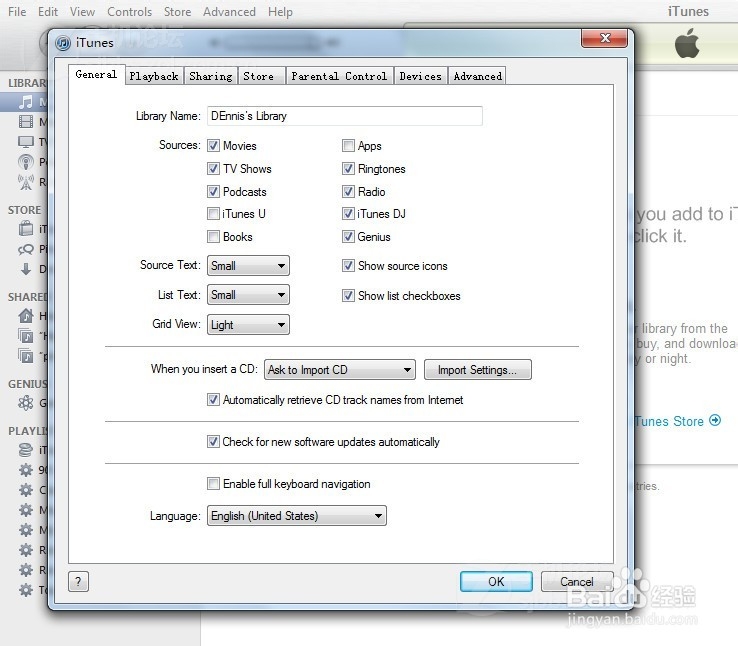Uncheck the iTunes DJ checkbox
The image size is (738, 646).
(348, 214)
